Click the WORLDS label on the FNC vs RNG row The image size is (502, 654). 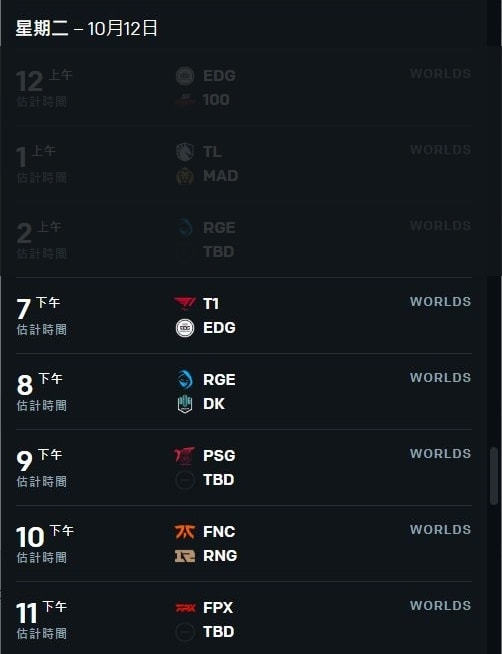coord(440,530)
